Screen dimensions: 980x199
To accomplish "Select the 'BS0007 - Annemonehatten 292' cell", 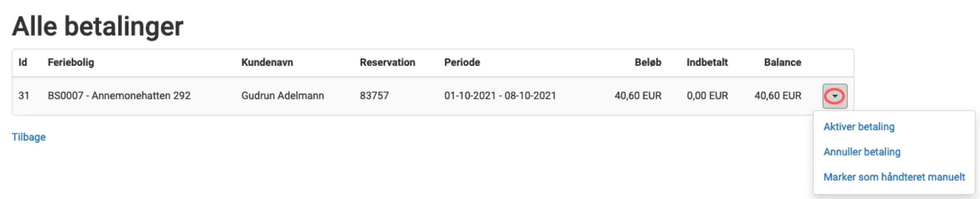I will [x=119, y=96].
